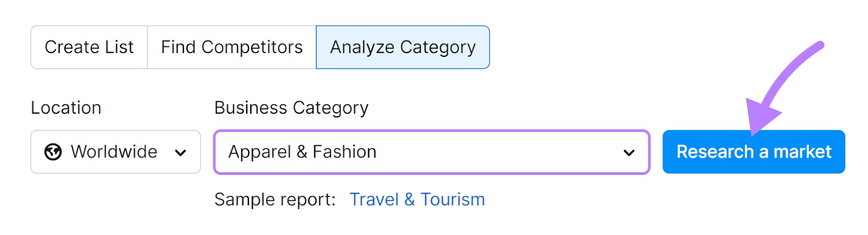Click the word Category in highlighted tab
Viewport: 868px width, 235px height.
click(x=438, y=48)
